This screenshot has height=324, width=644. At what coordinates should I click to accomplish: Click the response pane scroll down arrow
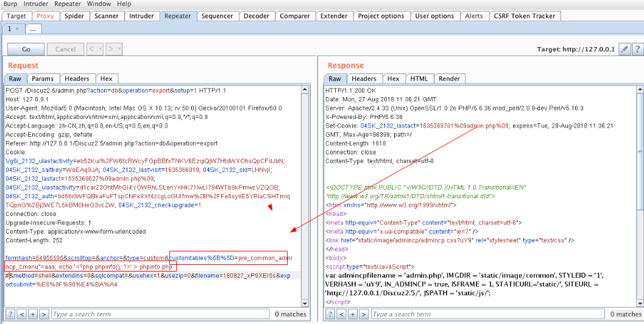click(639, 303)
